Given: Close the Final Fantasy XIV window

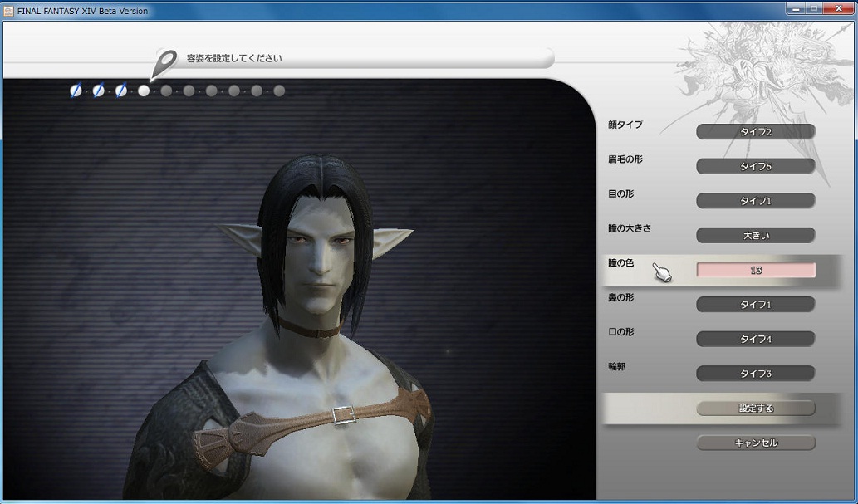Looking at the screenshot, I should click(838, 8).
